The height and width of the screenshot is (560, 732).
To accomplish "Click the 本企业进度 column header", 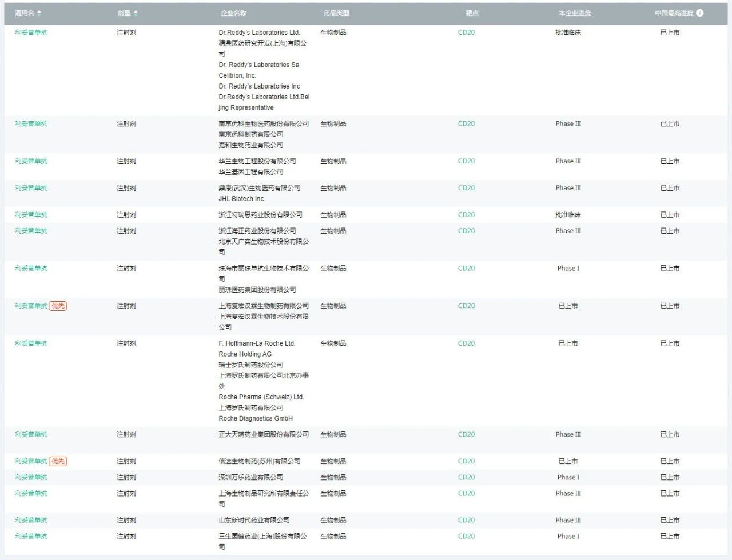I will pyautogui.click(x=574, y=13).
